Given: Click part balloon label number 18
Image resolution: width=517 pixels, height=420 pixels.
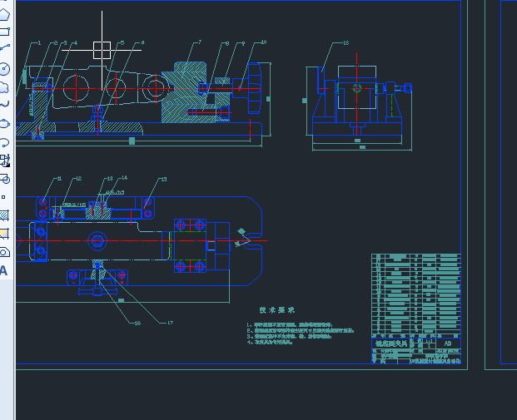Looking at the screenshot, I should (345, 42).
